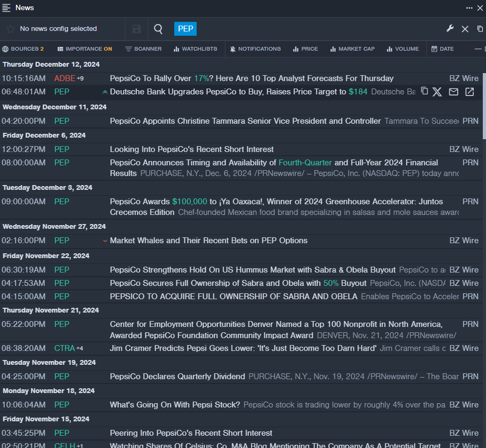Open the three-dot panel options menu
This screenshot has width=486, height=448.
469,7
